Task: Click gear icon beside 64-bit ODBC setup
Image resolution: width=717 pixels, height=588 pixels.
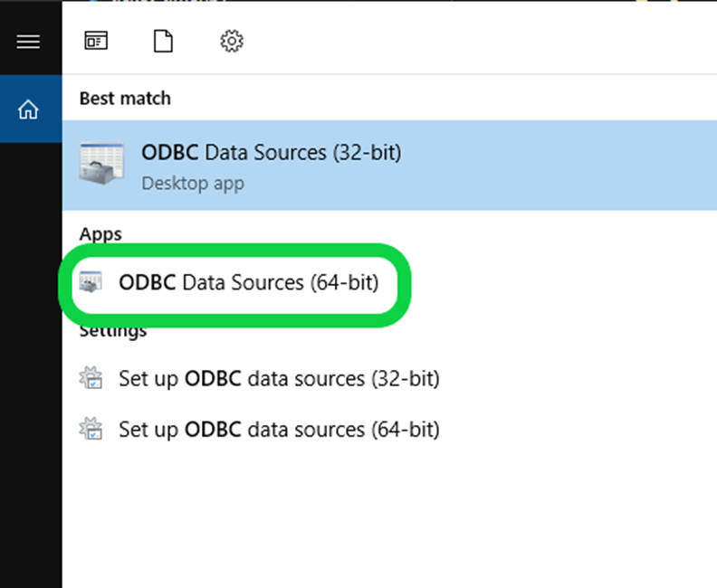Action: point(91,429)
